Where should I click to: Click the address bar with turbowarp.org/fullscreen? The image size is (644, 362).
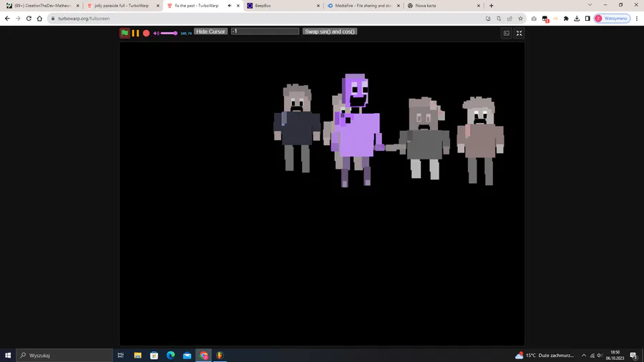267,19
